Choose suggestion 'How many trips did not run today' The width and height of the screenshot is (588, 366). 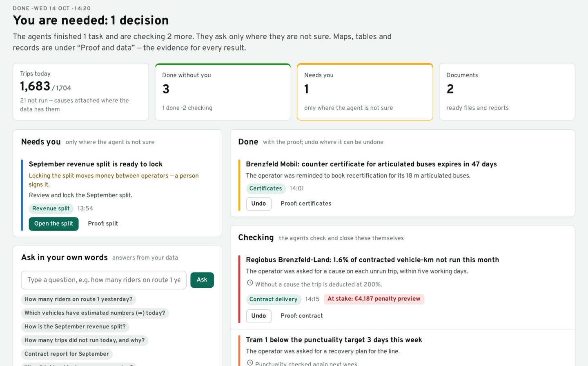tap(85, 340)
